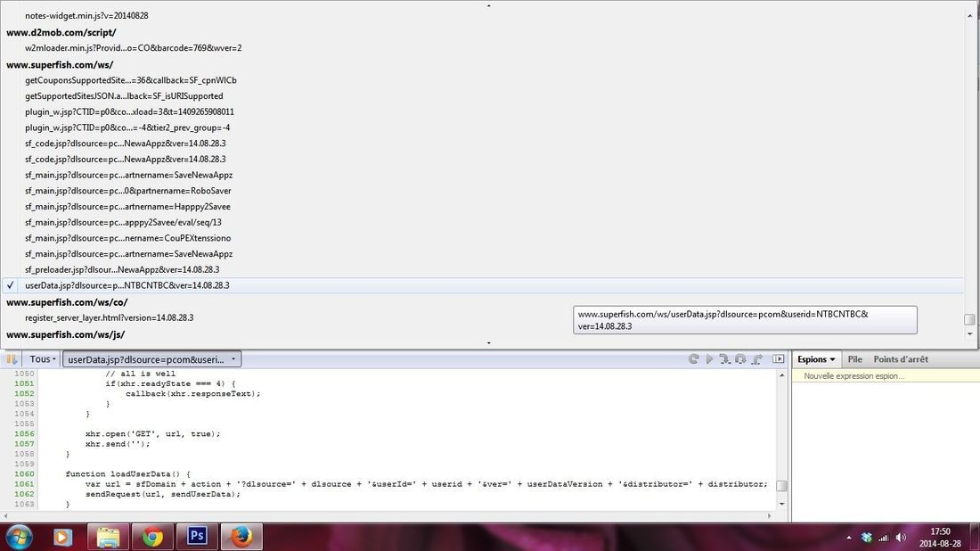The height and width of the screenshot is (551, 980).
Task: Click line number 1061 to set breakpoint
Action: (24, 484)
